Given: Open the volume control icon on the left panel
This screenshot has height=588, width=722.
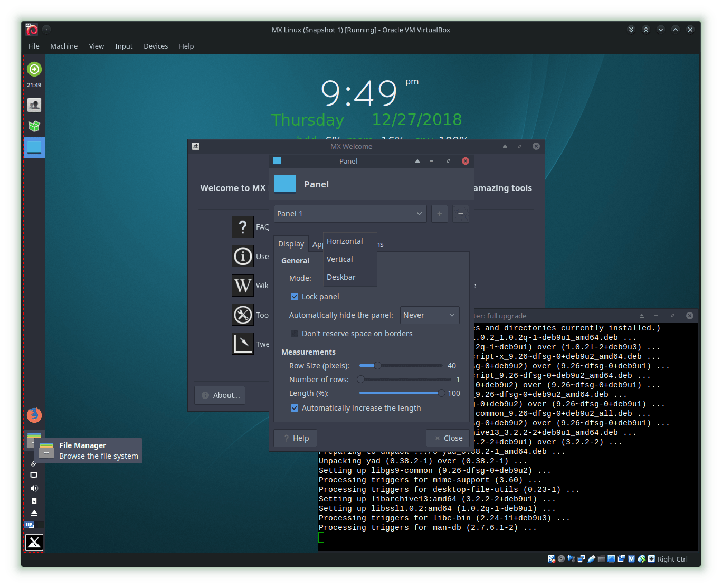Looking at the screenshot, I should click(x=34, y=488).
